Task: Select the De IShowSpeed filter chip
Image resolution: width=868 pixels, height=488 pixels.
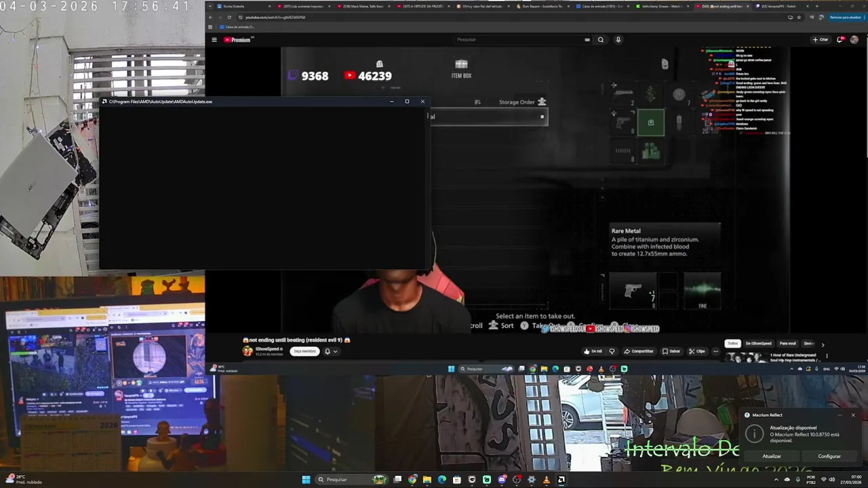Action: click(759, 344)
